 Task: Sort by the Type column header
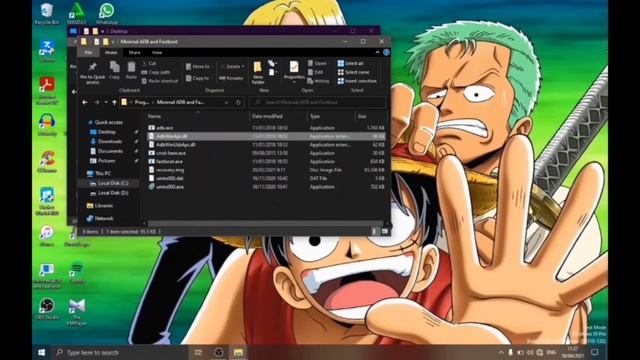point(314,116)
